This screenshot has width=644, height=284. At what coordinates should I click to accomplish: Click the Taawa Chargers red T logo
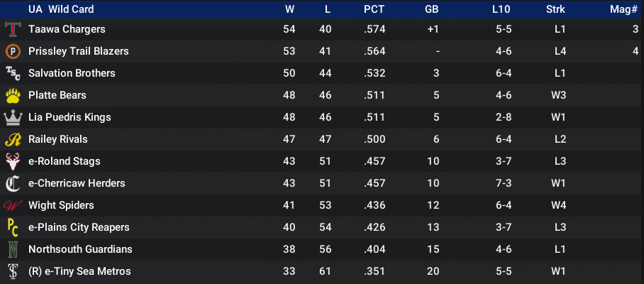coord(12,30)
